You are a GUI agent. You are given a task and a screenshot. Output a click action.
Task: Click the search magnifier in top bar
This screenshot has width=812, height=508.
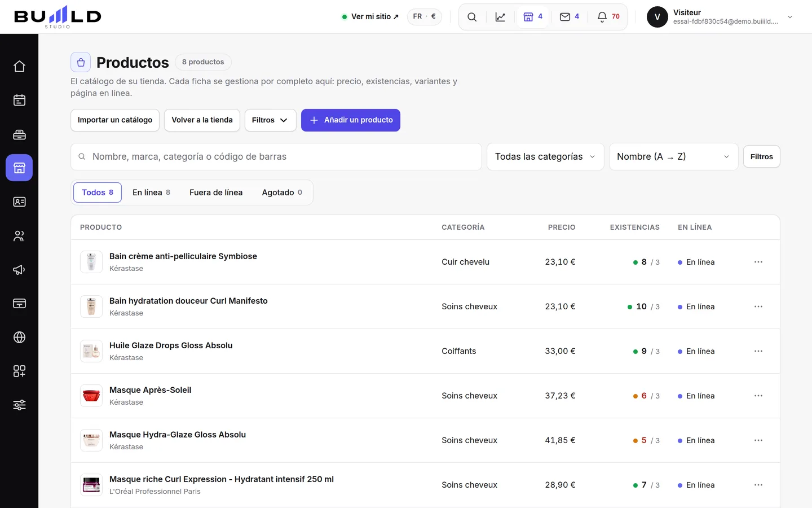[x=472, y=17]
